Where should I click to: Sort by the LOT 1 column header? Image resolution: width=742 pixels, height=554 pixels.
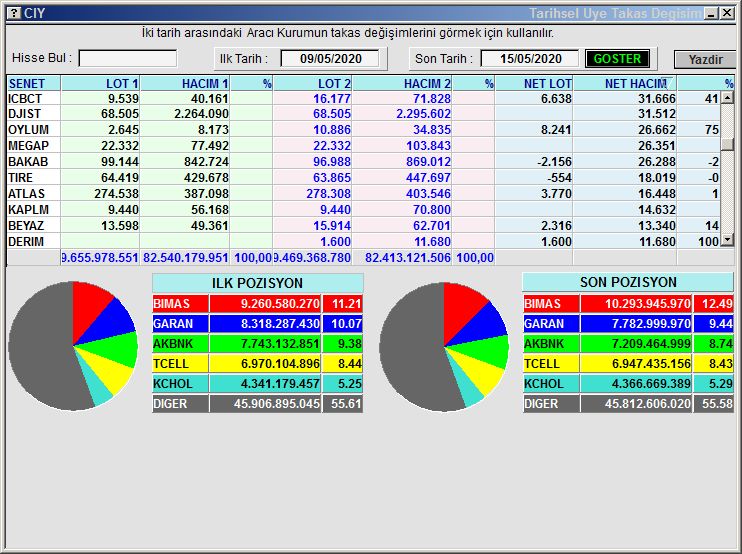(x=100, y=83)
